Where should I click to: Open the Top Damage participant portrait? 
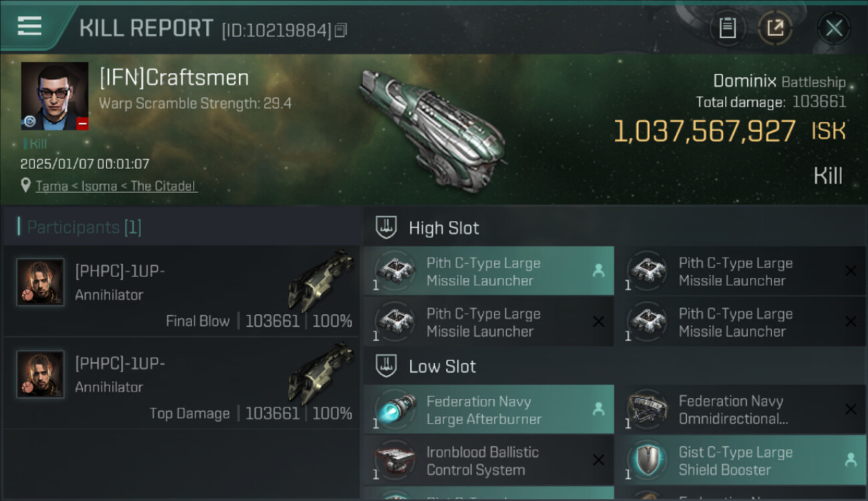pyautogui.click(x=40, y=374)
